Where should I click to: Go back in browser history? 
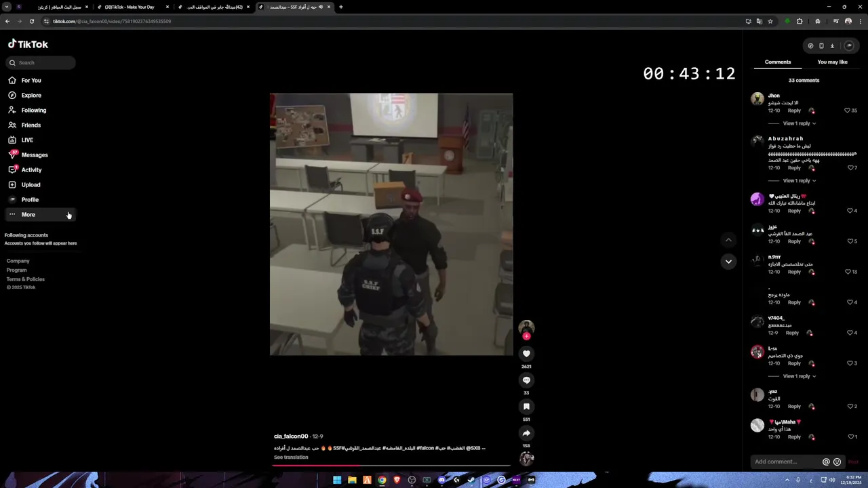[7, 21]
